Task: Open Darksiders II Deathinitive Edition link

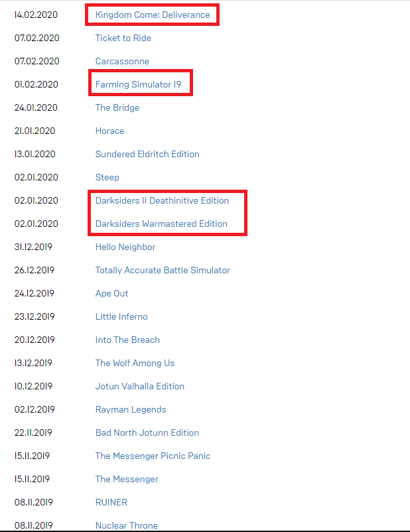Action: point(162,200)
